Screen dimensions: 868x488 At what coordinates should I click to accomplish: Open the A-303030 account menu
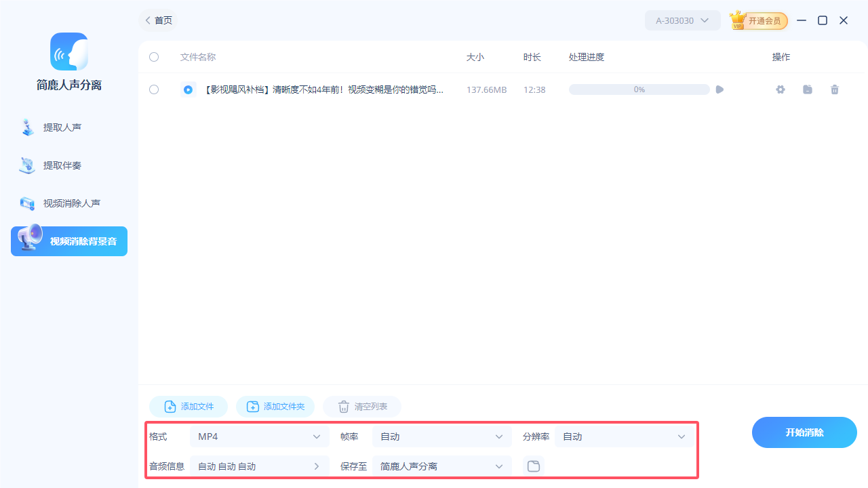click(682, 20)
